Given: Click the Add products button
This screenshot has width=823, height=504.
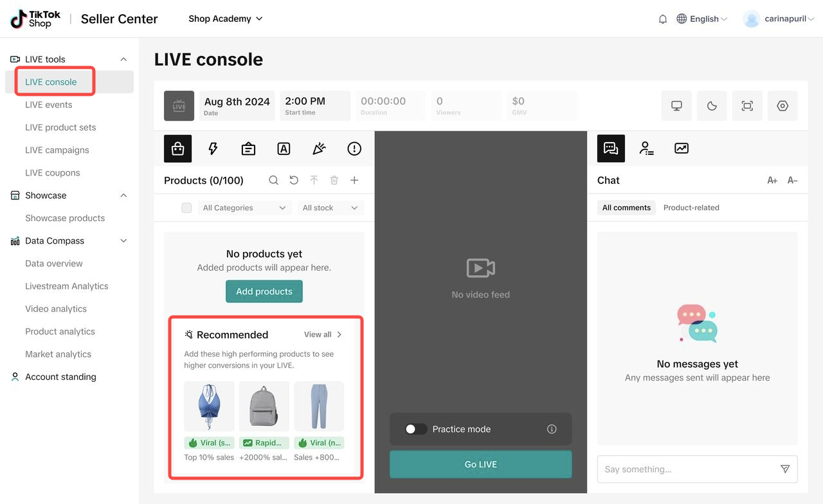Looking at the screenshot, I should [x=264, y=291].
